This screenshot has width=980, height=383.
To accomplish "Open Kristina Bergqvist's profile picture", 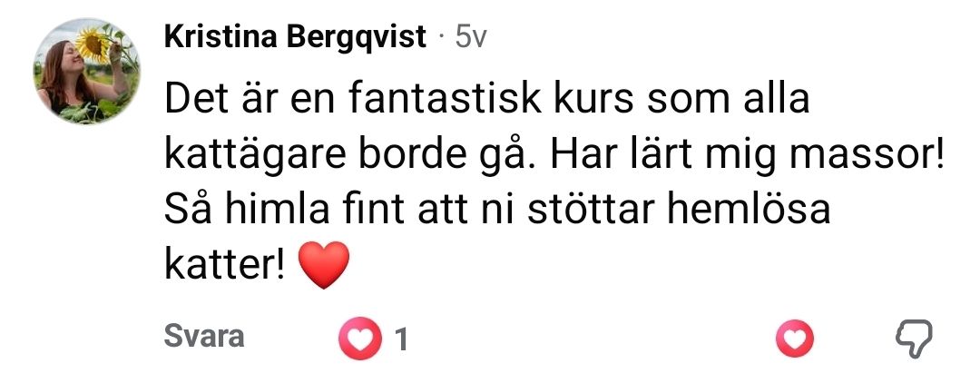I will click(87, 71).
